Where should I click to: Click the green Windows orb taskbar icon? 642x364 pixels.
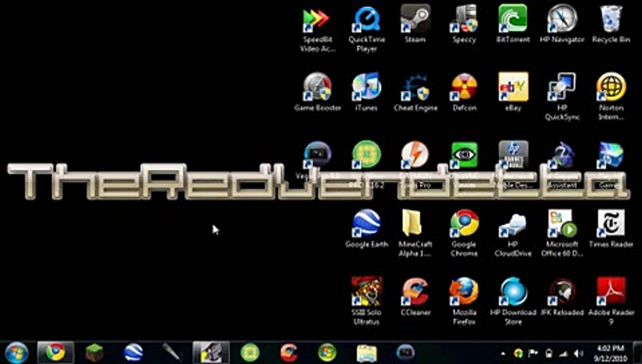point(327,353)
